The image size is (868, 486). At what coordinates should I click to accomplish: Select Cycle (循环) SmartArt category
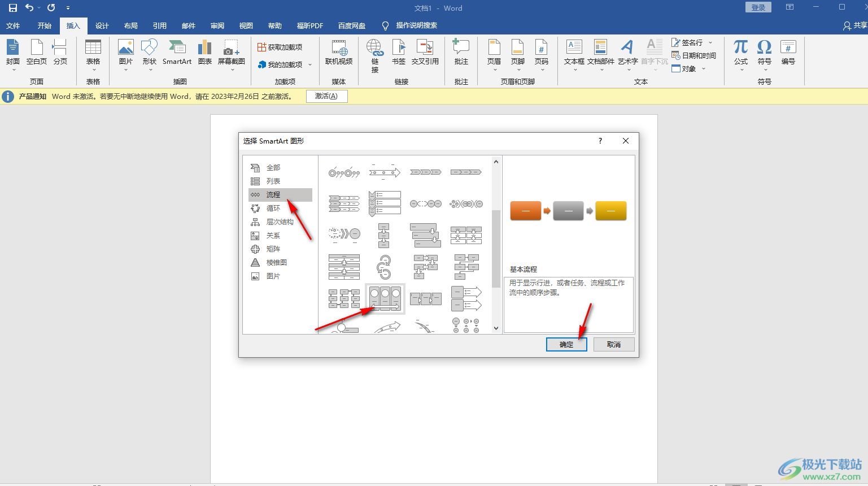click(x=280, y=209)
